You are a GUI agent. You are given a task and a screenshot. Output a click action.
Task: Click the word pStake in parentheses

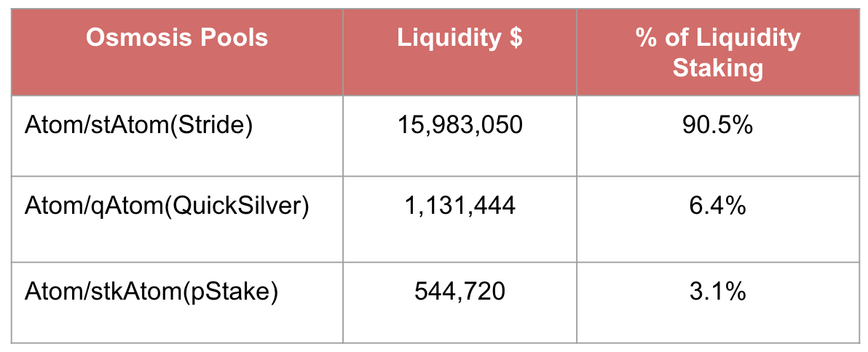[237, 292]
